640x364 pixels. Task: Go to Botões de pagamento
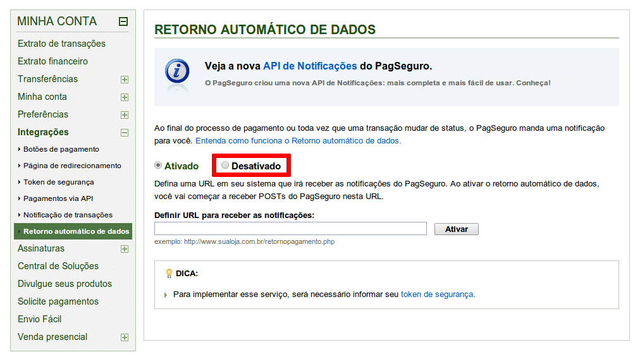[x=61, y=149]
